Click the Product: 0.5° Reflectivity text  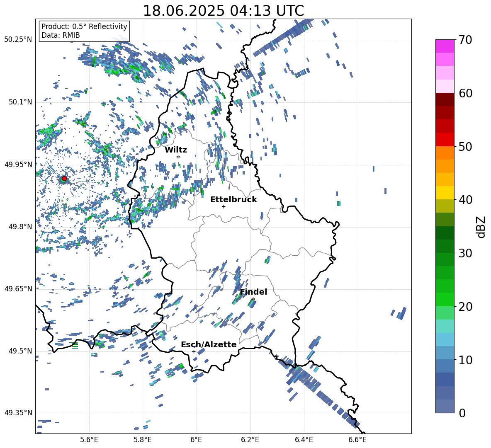tap(84, 27)
